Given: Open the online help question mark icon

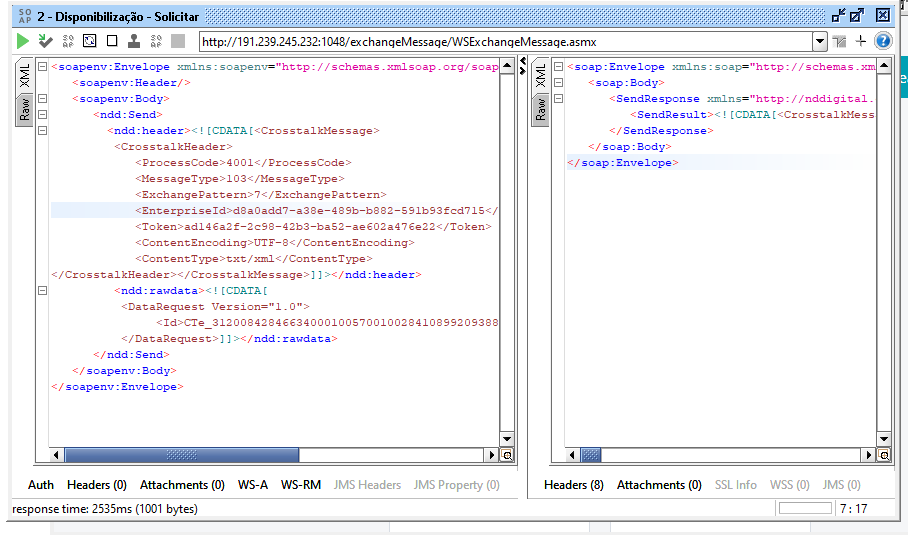Looking at the screenshot, I should 883,41.
